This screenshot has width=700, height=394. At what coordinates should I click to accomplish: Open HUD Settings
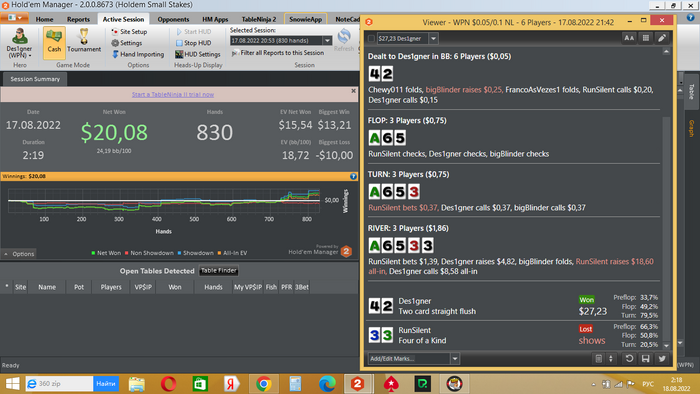[198, 54]
